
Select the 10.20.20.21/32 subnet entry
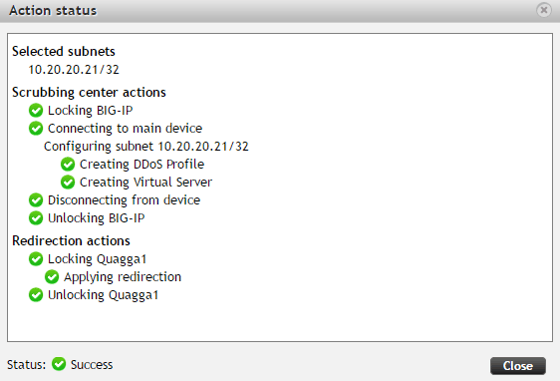[x=74, y=69]
